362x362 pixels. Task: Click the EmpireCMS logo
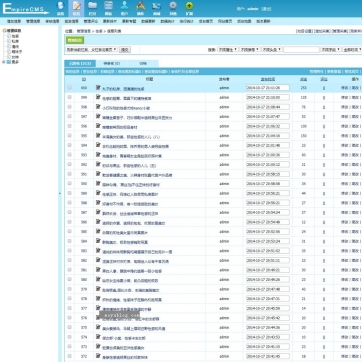coord(25,9)
